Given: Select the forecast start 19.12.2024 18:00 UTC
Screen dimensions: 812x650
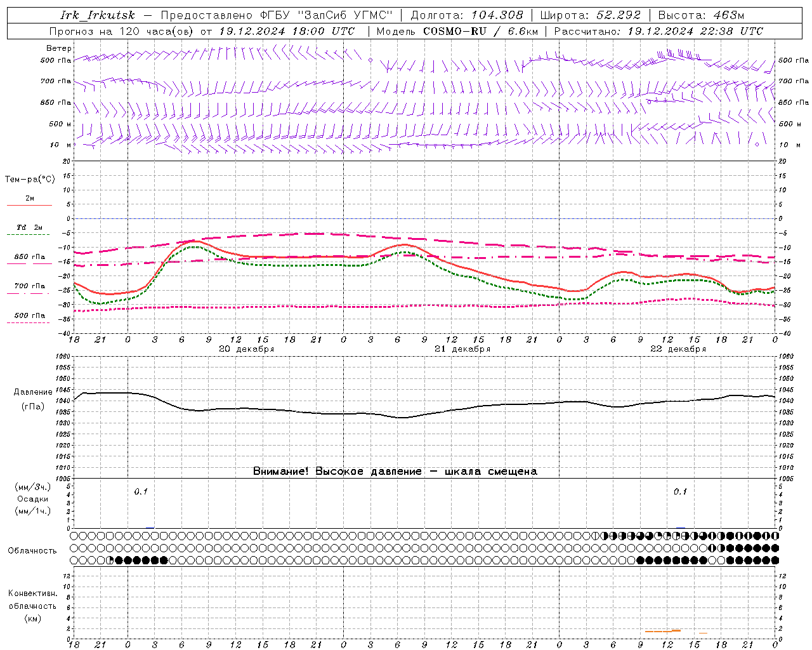Looking at the screenshot, I should (287, 31).
